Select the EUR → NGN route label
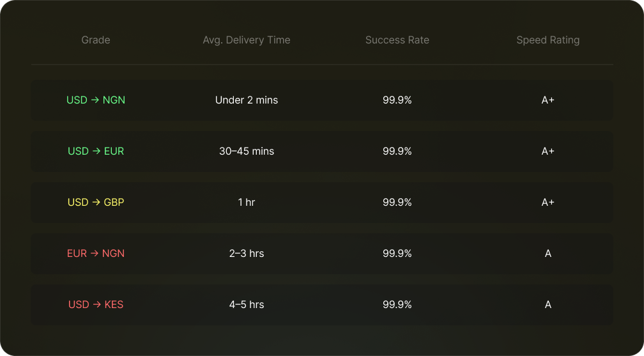Screen dimensions: 644x356 [96, 253]
